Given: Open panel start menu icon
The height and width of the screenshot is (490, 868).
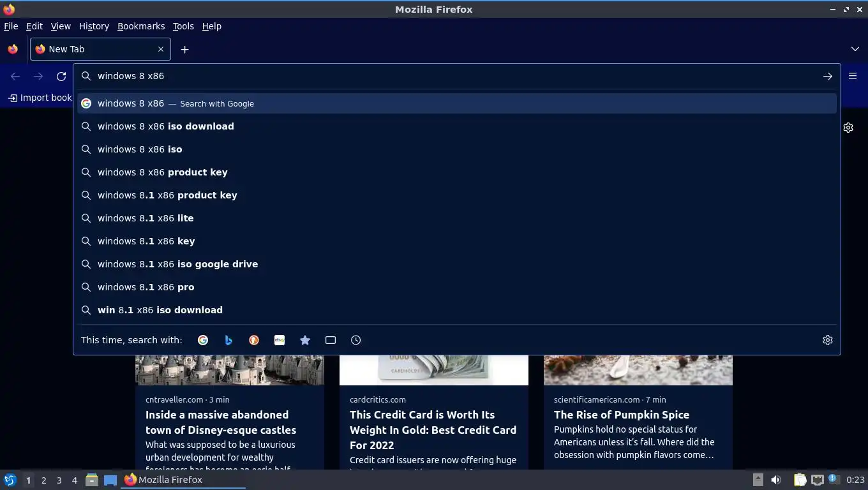Looking at the screenshot, I should coord(10,480).
